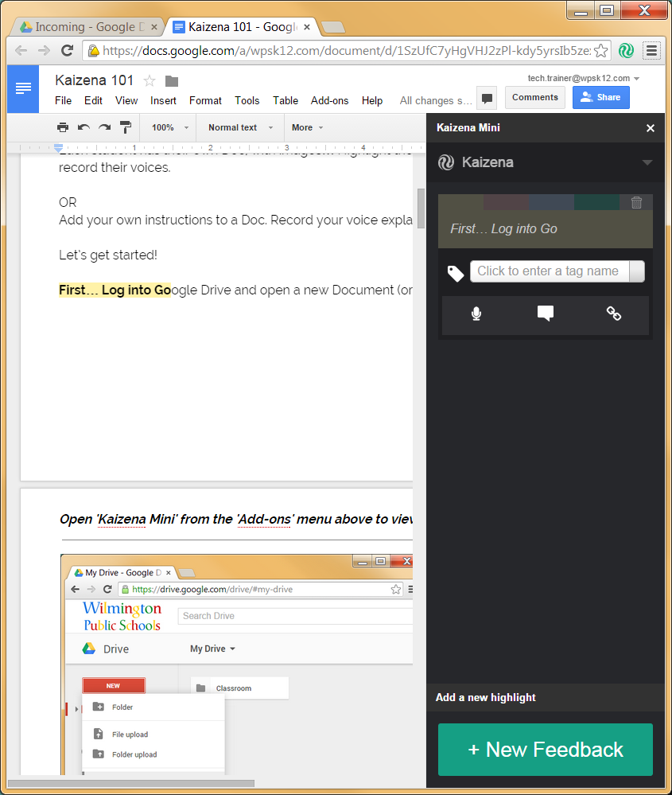Open a new browser tab
Image resolution: width=672 pixels, height=795 pixels.
click(333, 27)
